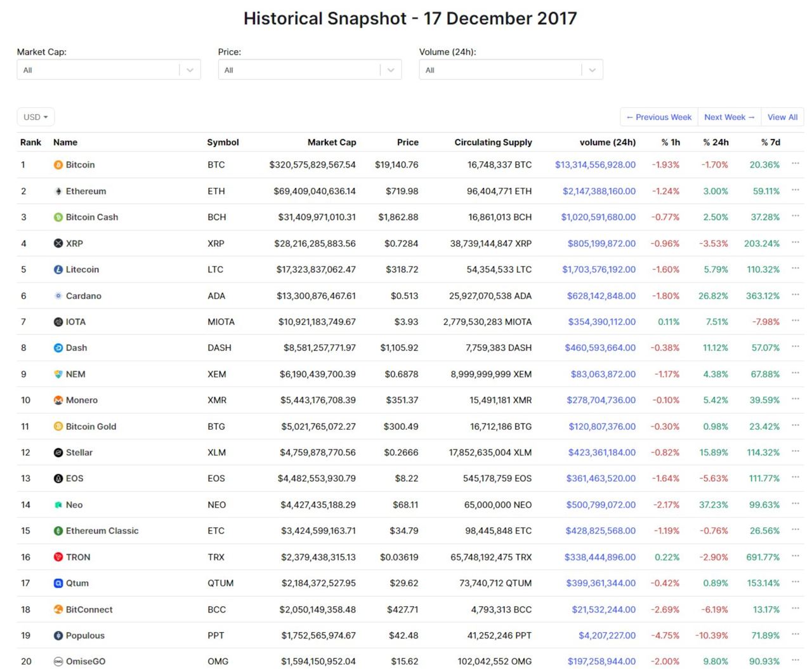Open the three-dot menu for Cardano row
This screenshot has width=812, height=669.
tap(796, 295)
